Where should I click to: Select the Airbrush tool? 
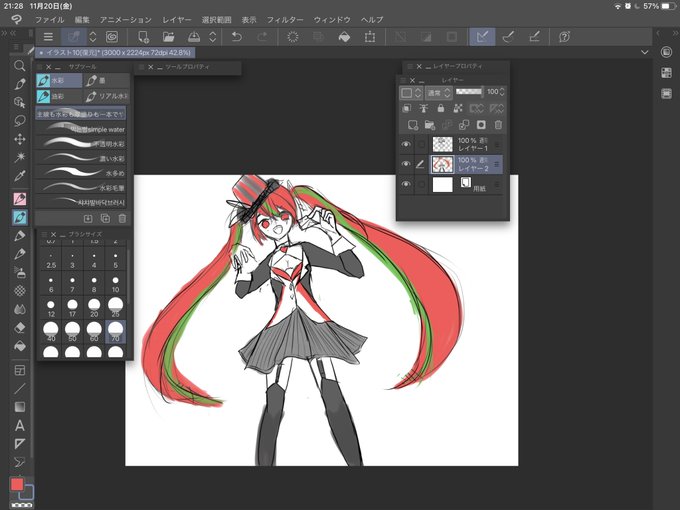(20, 272)
